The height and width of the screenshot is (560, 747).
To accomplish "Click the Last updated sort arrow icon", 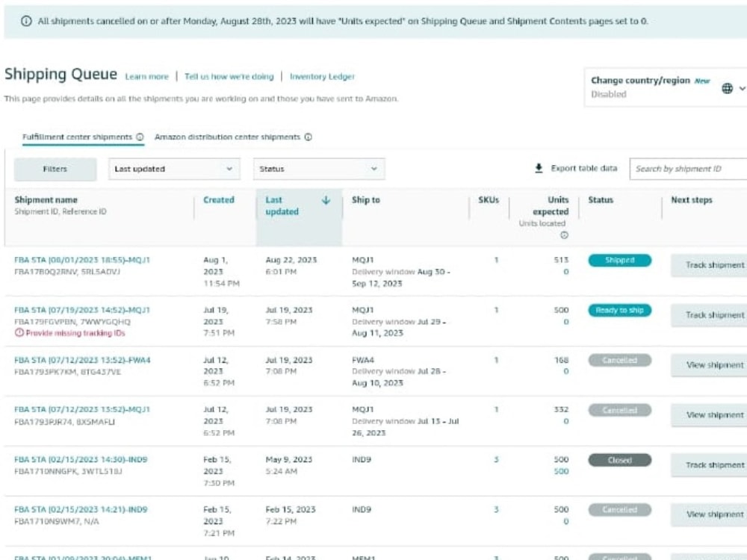I will pyautogui.click(x=326, y=200).
